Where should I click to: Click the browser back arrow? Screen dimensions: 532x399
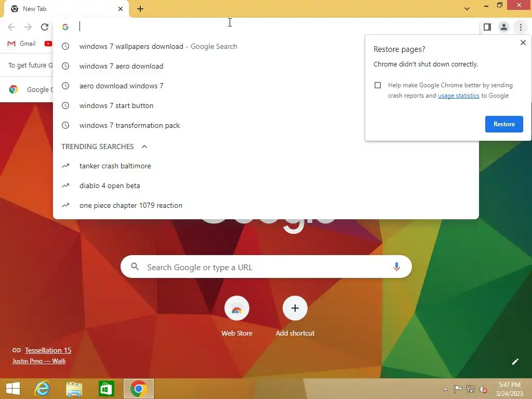click(x=11, y=27)
